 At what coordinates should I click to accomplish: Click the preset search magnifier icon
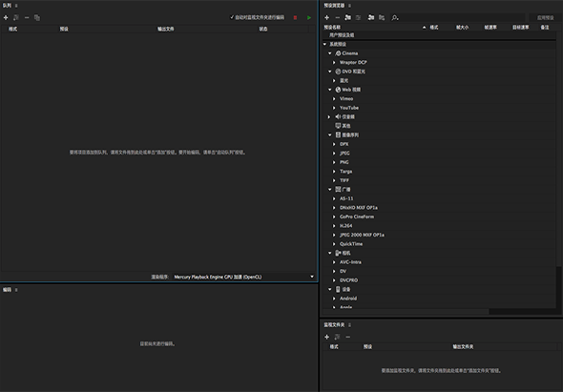coord(395,17)
